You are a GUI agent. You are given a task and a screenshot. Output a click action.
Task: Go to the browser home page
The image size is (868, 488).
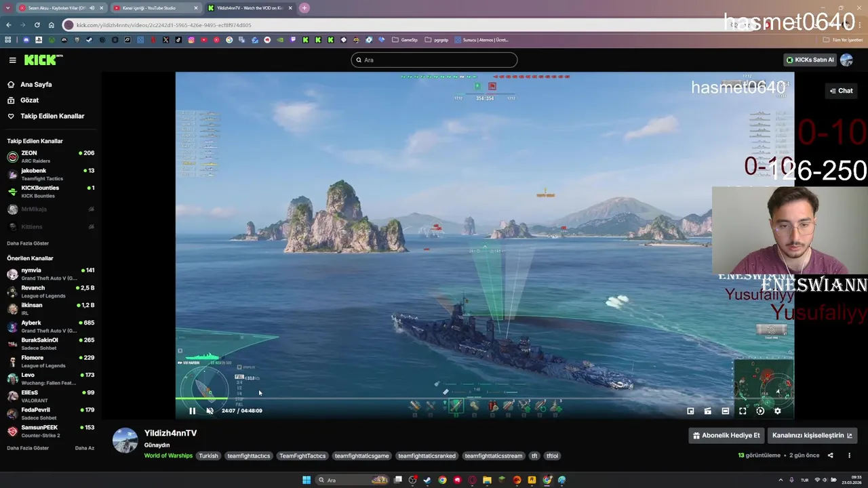51,25
